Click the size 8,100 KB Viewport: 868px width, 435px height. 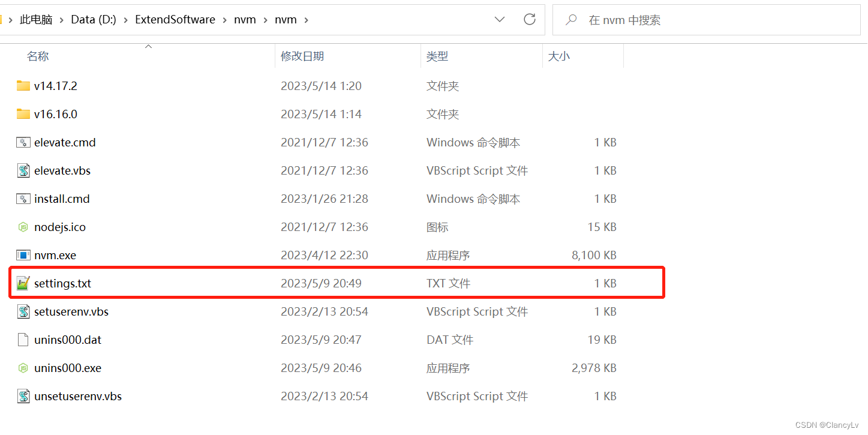[x=594, y=255]
